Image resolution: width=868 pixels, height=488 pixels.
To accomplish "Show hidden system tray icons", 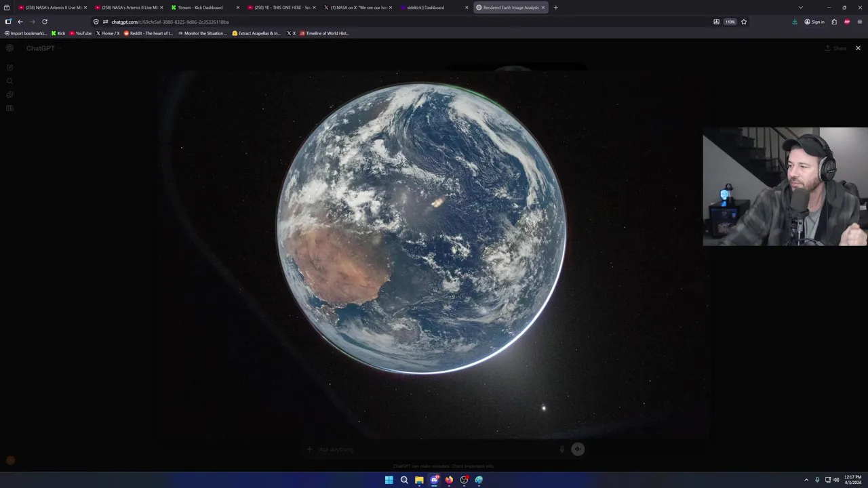I will (x=806, y=480).
